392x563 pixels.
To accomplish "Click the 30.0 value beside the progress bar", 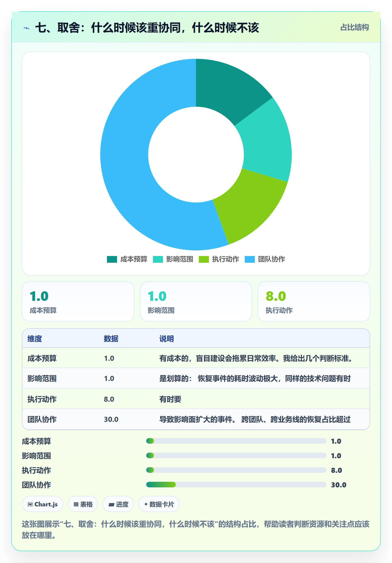I will (x=339, y=485).
